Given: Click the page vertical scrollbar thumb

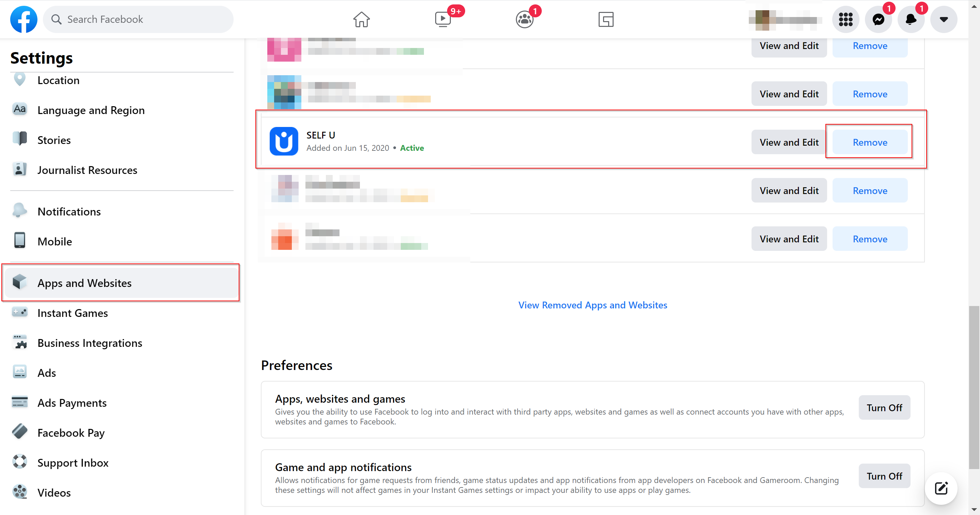Looking at the screenshot, I should point(974,387).
